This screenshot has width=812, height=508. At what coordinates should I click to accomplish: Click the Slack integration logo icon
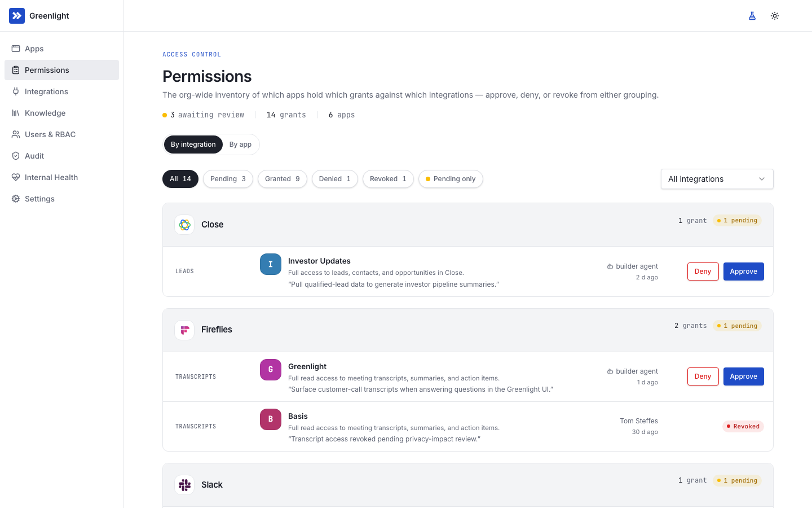(184, 485)
